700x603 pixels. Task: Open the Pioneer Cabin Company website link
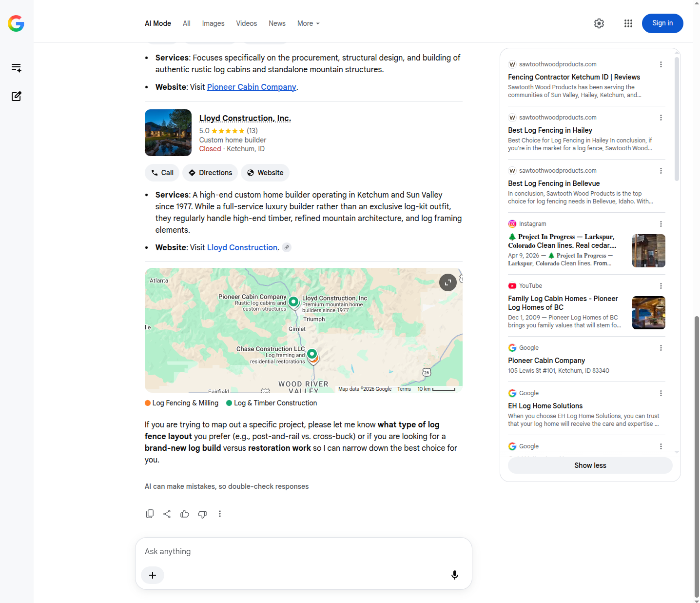tap(252, 87)
